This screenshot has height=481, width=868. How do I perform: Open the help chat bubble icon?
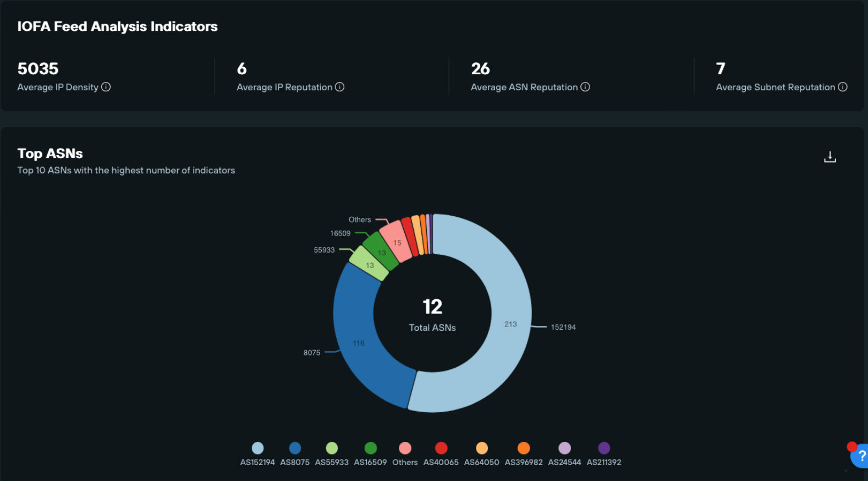point(860,456)
